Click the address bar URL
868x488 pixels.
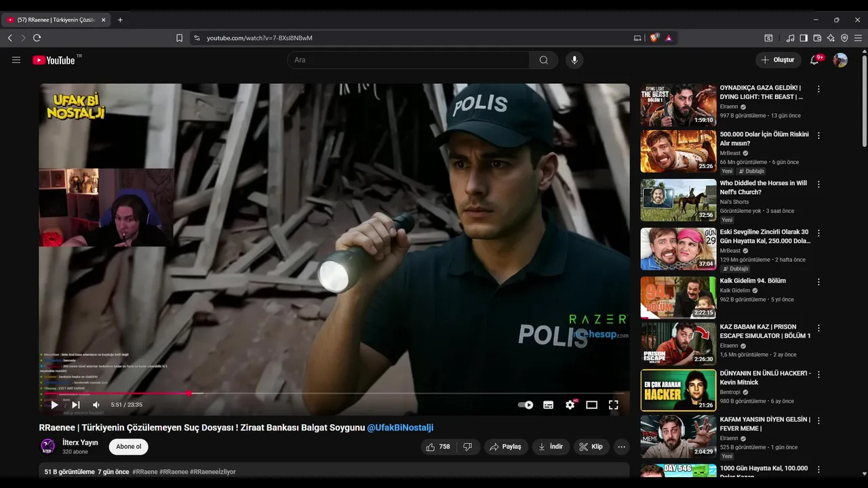[260, 38]
